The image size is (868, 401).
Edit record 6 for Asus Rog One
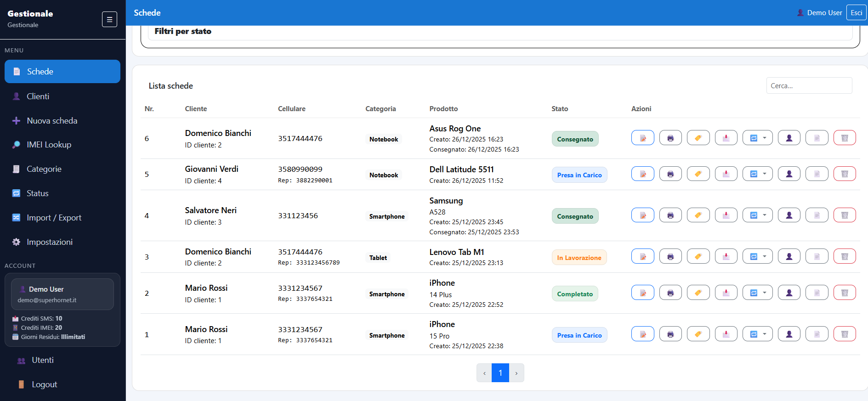click(x=642, y=138)
